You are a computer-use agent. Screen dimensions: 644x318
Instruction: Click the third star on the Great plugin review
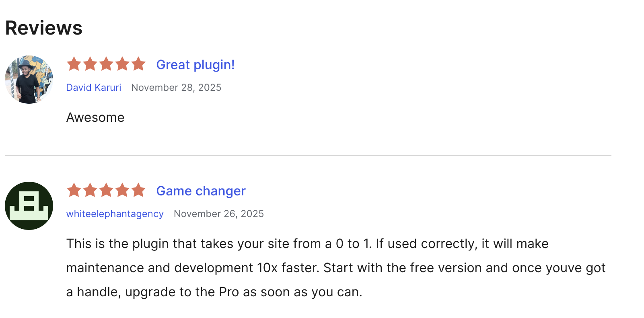[x=106, y=64]
